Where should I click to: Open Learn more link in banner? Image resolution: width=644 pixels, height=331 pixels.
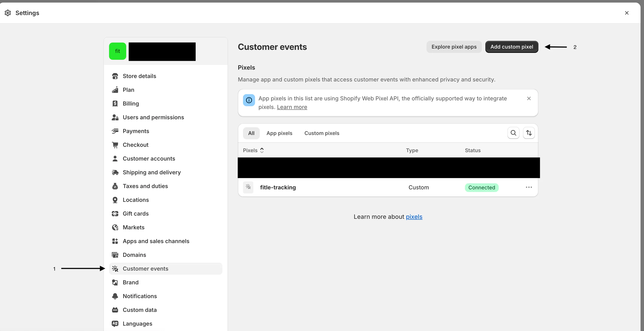tap(292, 107)
